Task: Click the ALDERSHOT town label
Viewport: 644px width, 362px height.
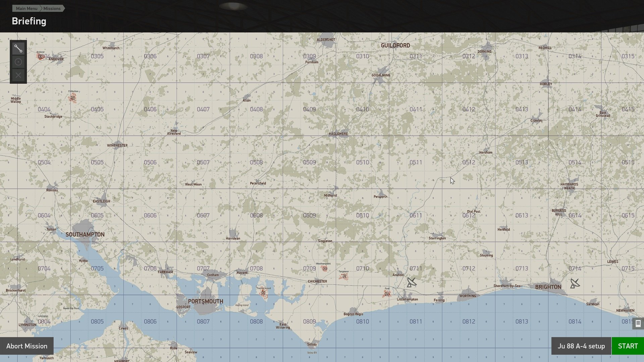Action: (326, 40)
